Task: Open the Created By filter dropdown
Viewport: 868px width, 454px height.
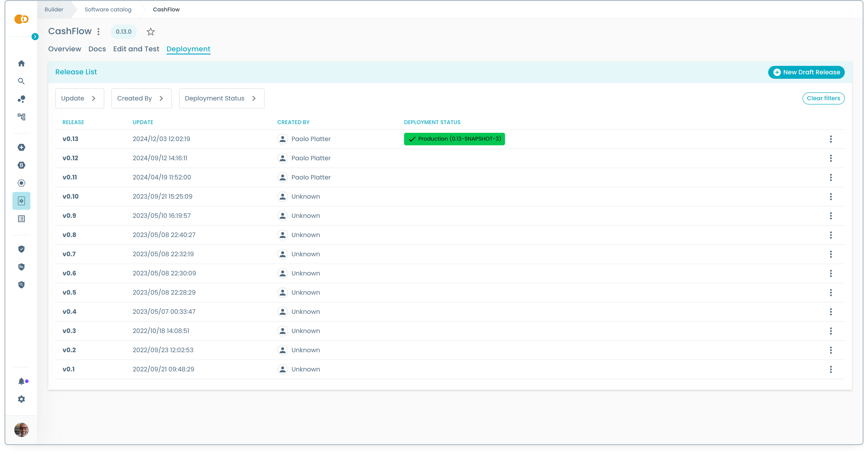Action: click(x=141, y=98)
